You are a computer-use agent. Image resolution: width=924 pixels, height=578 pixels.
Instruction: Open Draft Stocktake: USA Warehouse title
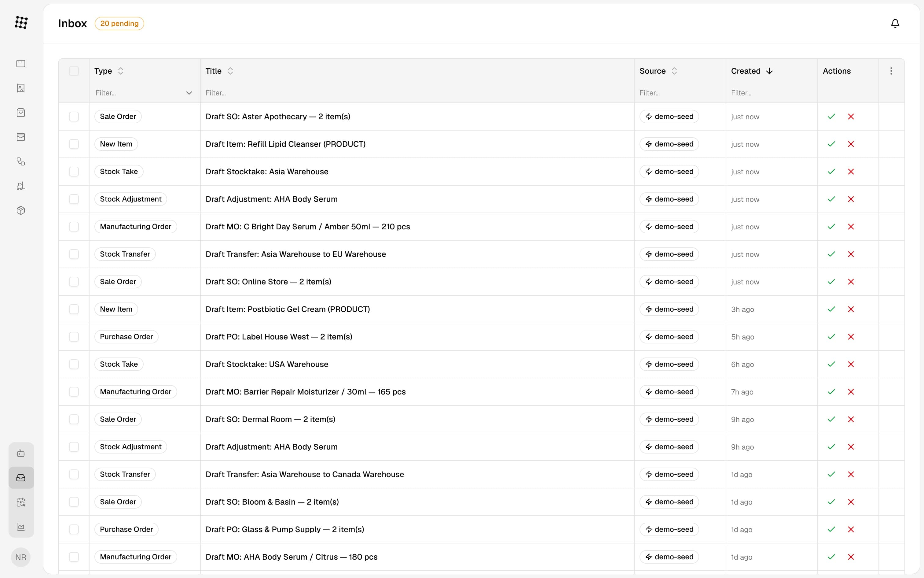(x=267, y=364)
